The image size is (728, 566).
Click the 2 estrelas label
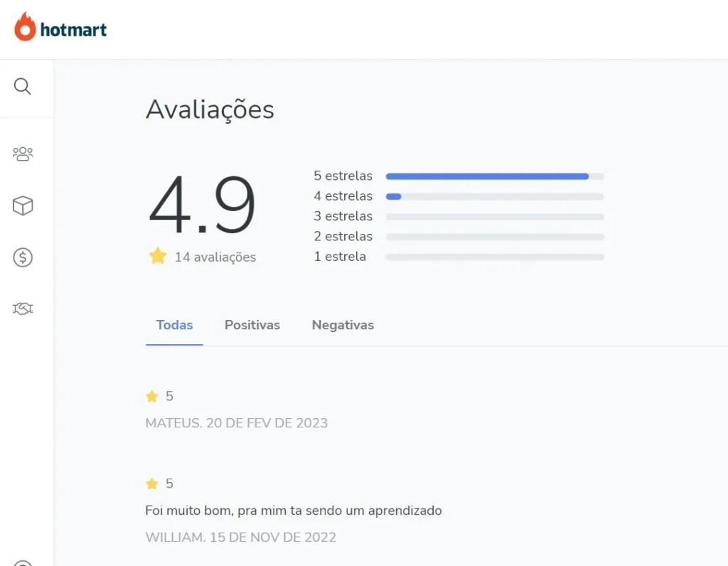(x=343, y=236)
